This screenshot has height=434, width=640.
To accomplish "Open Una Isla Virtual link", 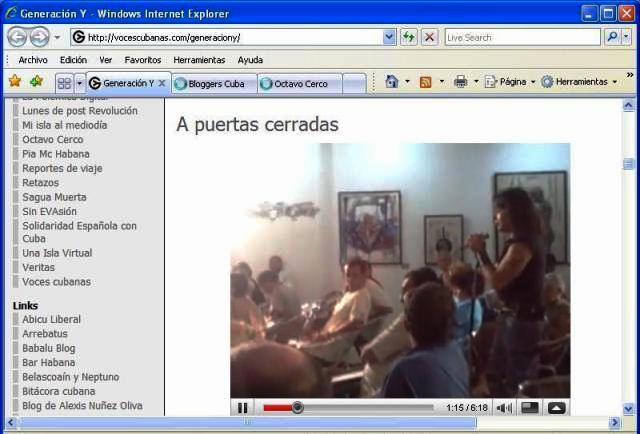I will (x=57, y=253).
